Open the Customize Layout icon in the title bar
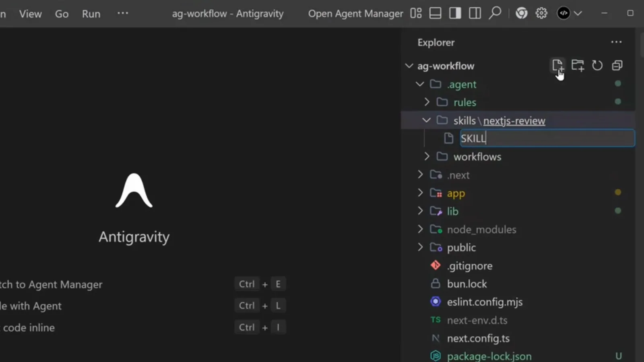The width and height of the screenshot is (644, 362). 416,13
